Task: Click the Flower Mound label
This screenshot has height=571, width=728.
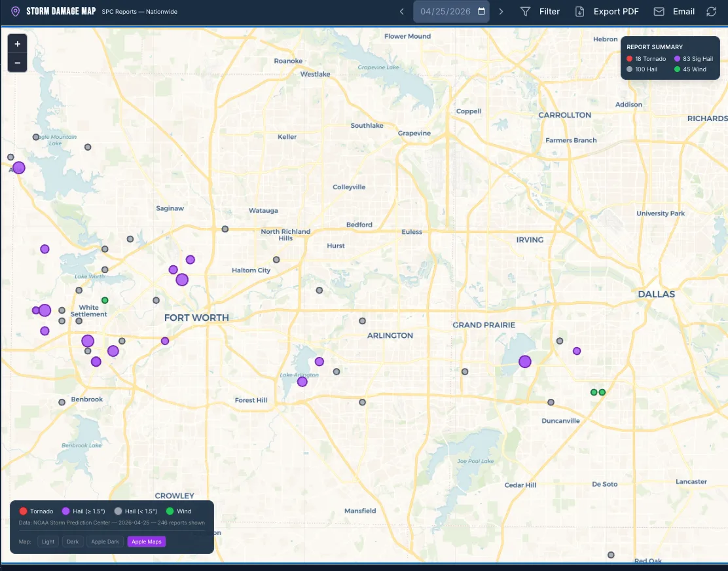Action: pyautogui.click(x=408, y=36)
